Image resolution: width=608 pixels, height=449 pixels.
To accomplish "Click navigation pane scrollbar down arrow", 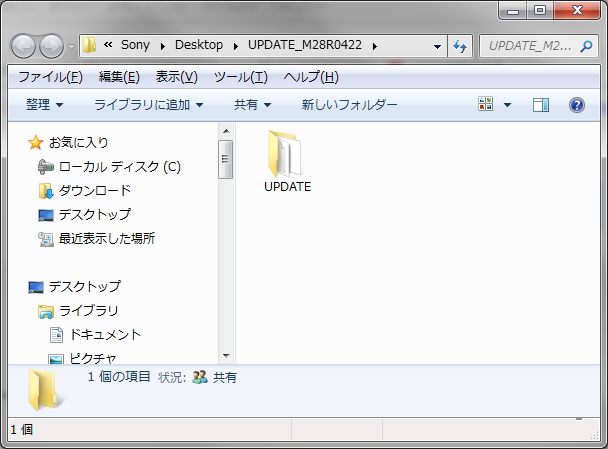I will pos(226,355).
